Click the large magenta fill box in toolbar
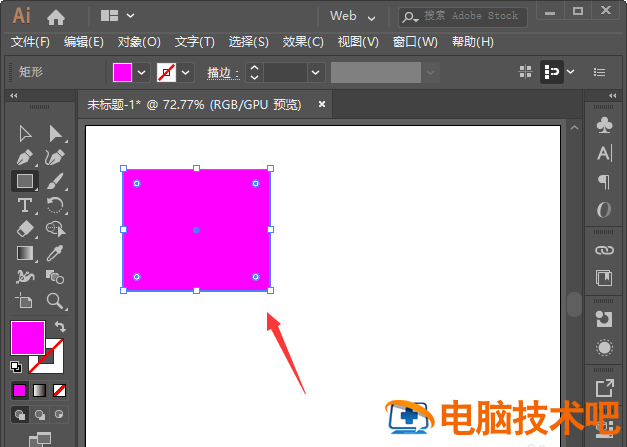This screenshot has height=447, width=627. (x=28, y=337)
